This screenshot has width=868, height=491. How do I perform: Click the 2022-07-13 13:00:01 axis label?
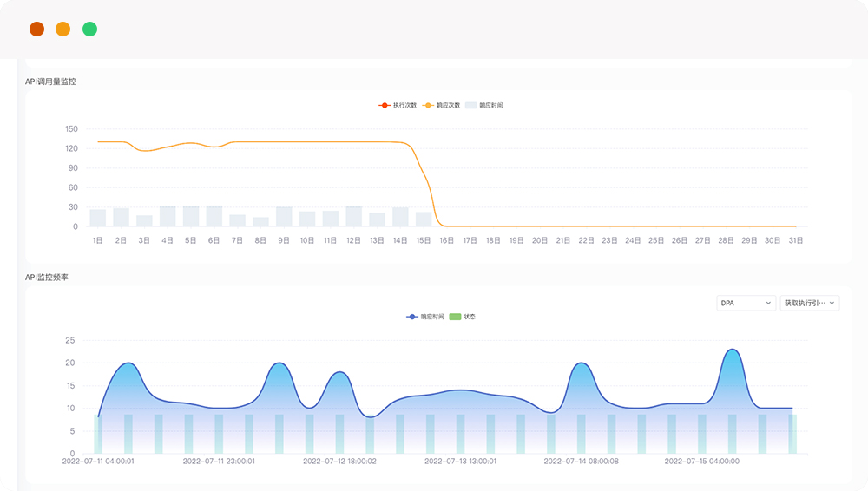tap(460, 462)
